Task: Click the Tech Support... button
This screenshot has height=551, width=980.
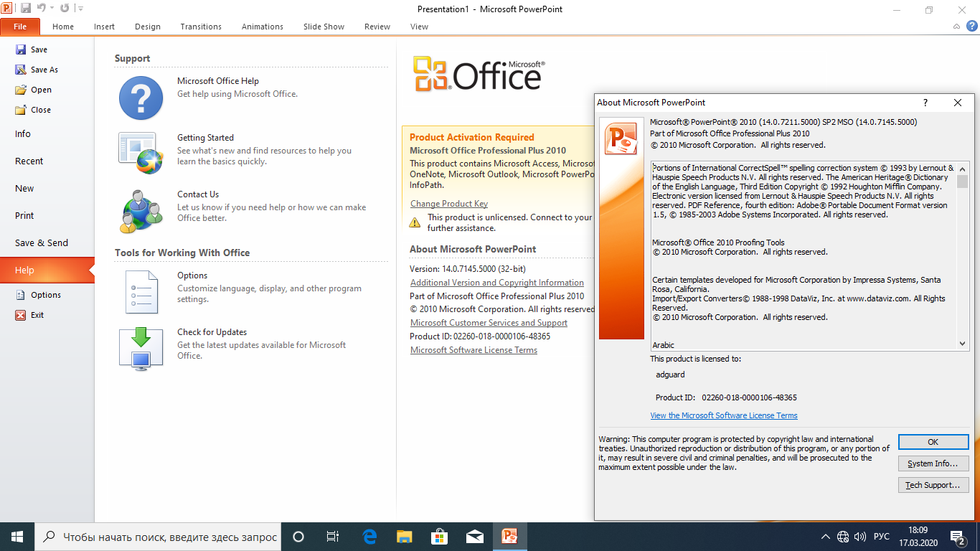Action: (x=933, y=485)
